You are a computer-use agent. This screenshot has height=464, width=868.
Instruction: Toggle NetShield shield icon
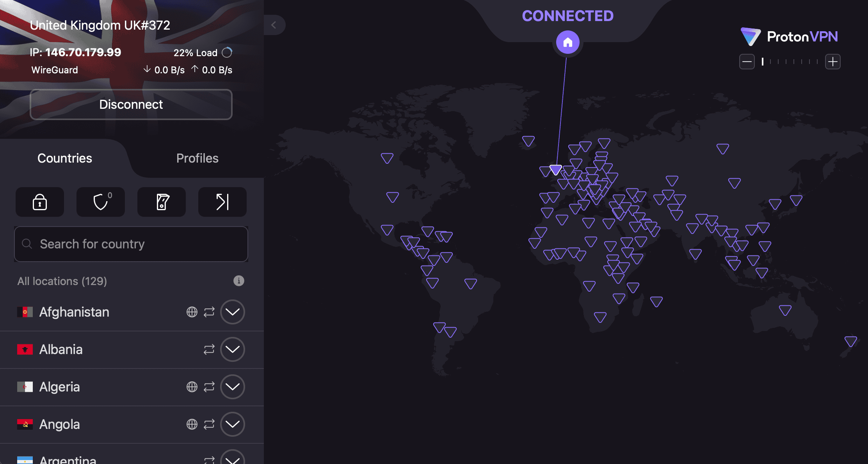pyautogui.click(x=101, y=202)
